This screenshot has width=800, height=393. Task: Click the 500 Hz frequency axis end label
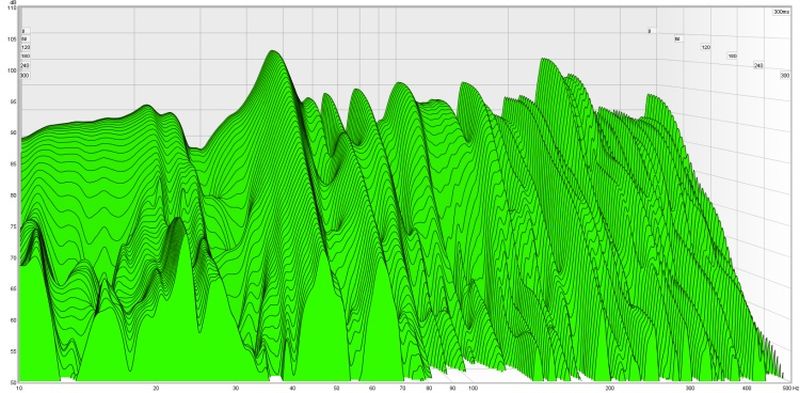(786, 388)
